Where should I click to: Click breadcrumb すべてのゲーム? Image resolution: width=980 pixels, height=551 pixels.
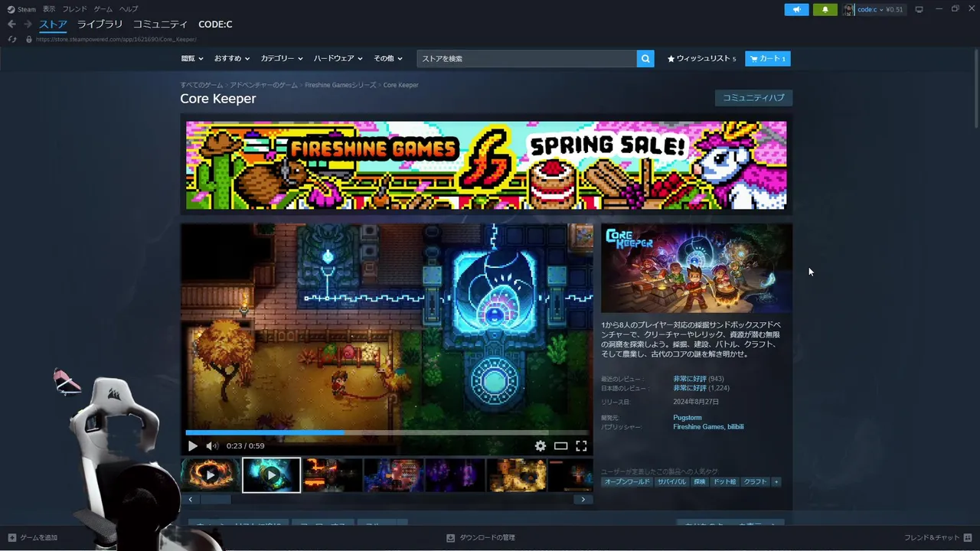tap(201, 85)
